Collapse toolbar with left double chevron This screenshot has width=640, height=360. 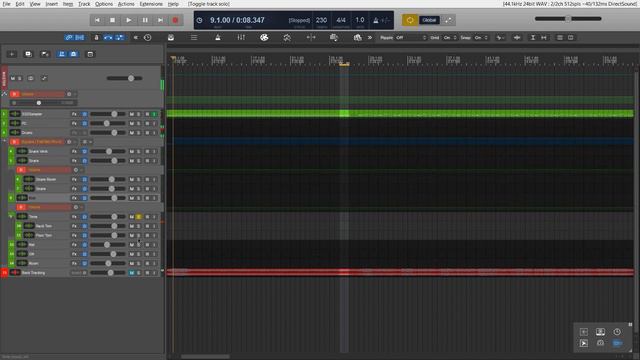(x=136, y=38)
